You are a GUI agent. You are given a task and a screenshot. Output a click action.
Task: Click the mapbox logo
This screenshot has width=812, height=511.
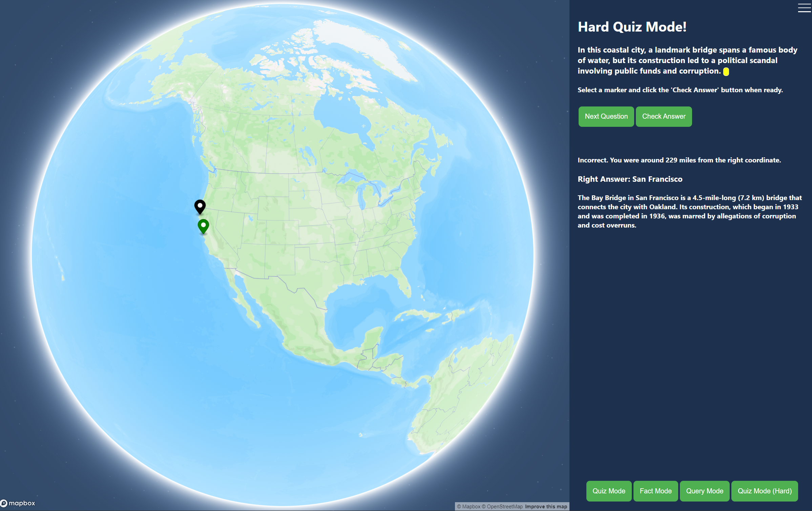(18, 503)
